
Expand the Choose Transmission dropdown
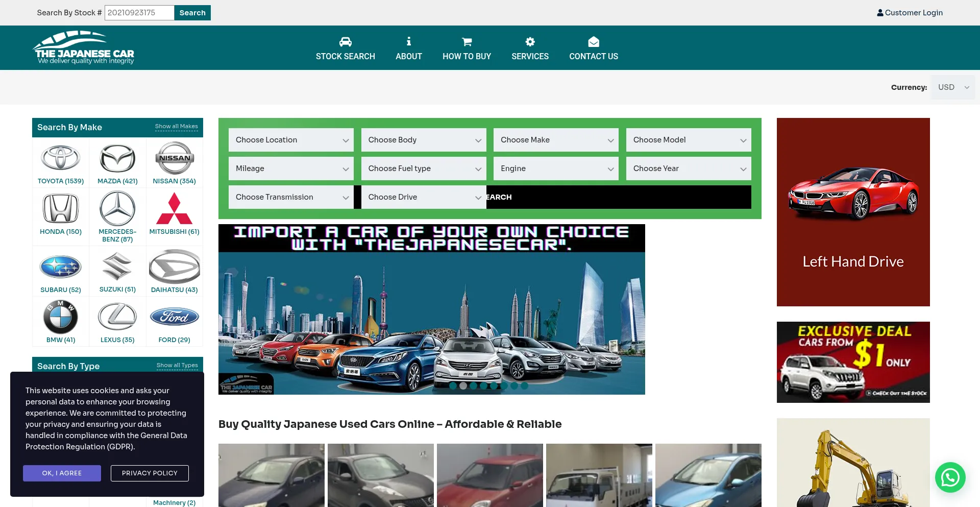click(x=291, y=197)
